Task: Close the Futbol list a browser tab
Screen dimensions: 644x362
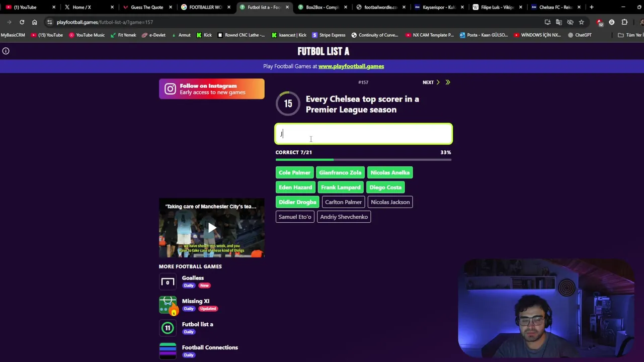Action: [x=287, y=7]
